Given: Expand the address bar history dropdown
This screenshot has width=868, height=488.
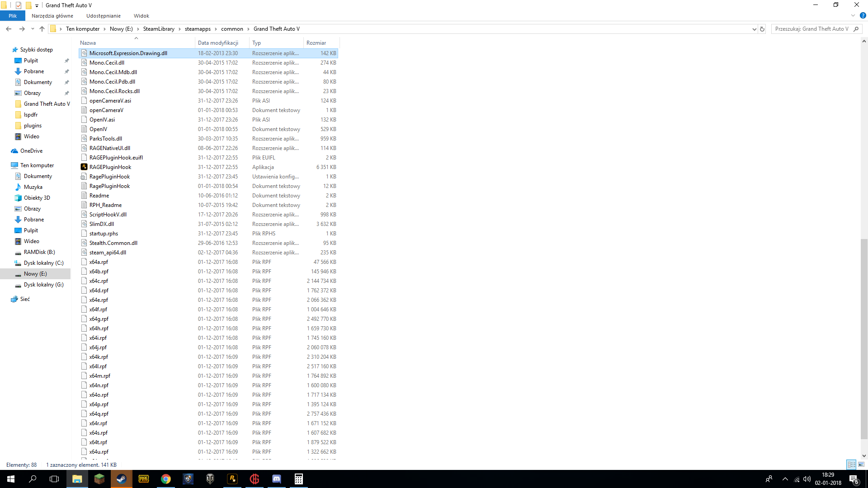Looking at the screenshot, I should coord(754,29).
